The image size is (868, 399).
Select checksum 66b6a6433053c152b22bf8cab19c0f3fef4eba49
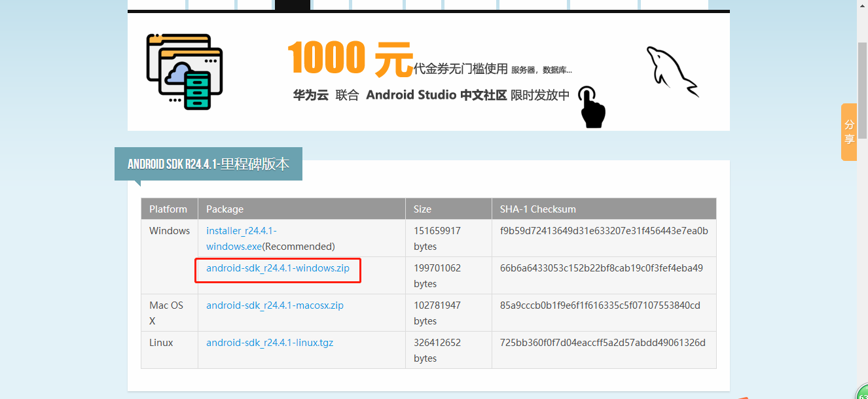tap(602, 268)
